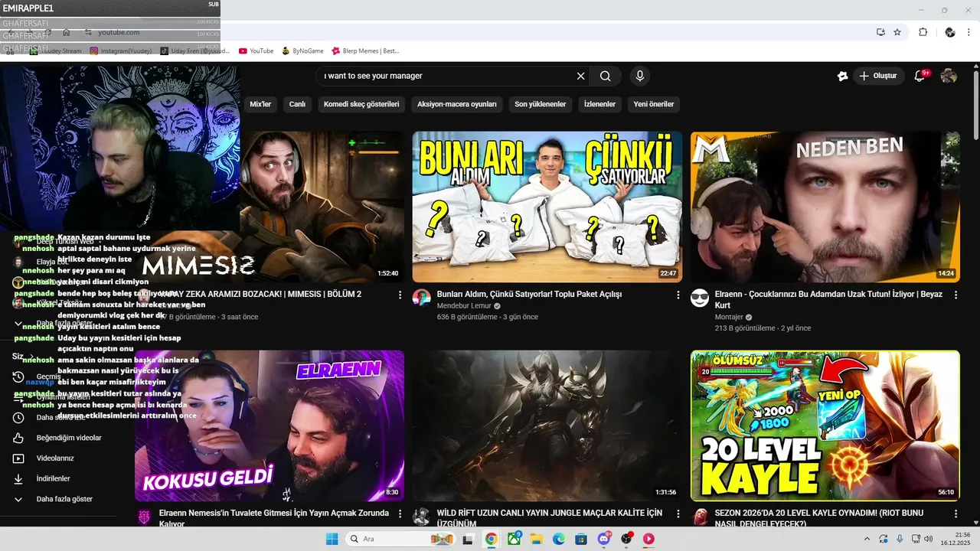980x551 pixels.
Task: Open options for WİLD RİFT video
Action: [678, 514]
